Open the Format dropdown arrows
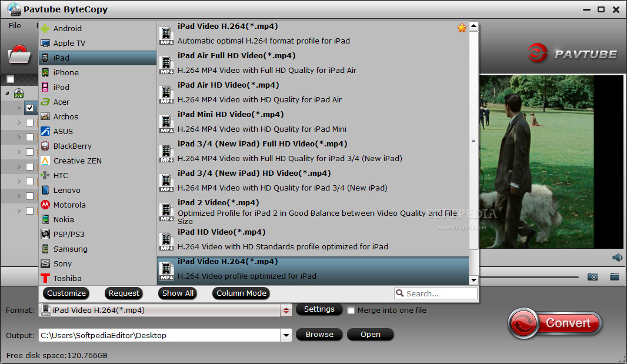The image size is (627, 364). [x=286, y=310]
